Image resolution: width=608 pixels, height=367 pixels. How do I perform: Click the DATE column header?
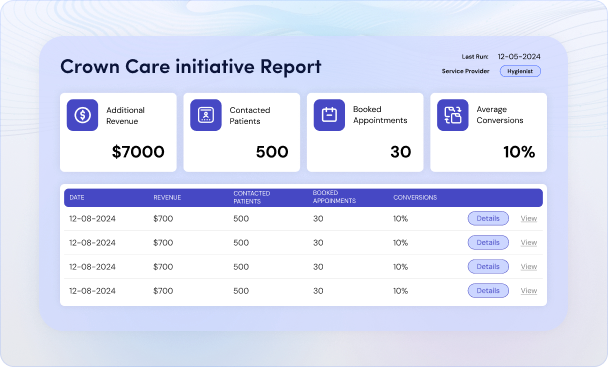[x=77, y=197]
